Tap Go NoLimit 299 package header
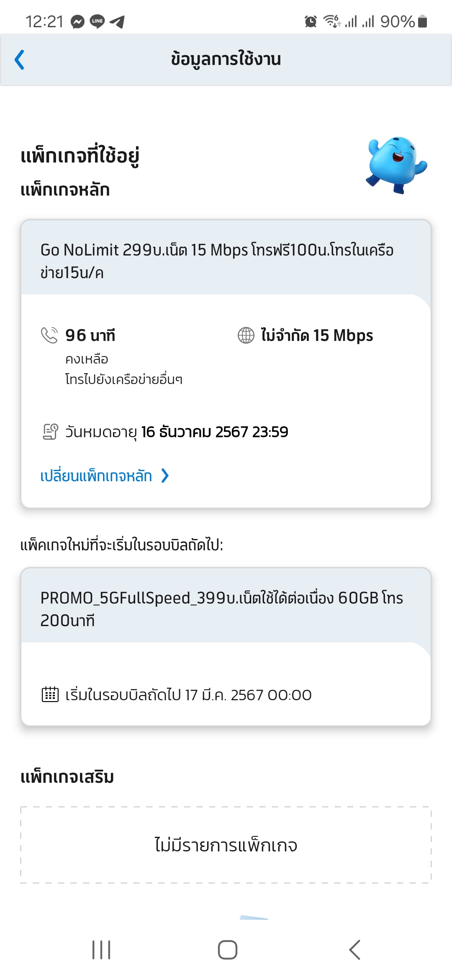The image size is (452, 980). click(x=218, y=260)
